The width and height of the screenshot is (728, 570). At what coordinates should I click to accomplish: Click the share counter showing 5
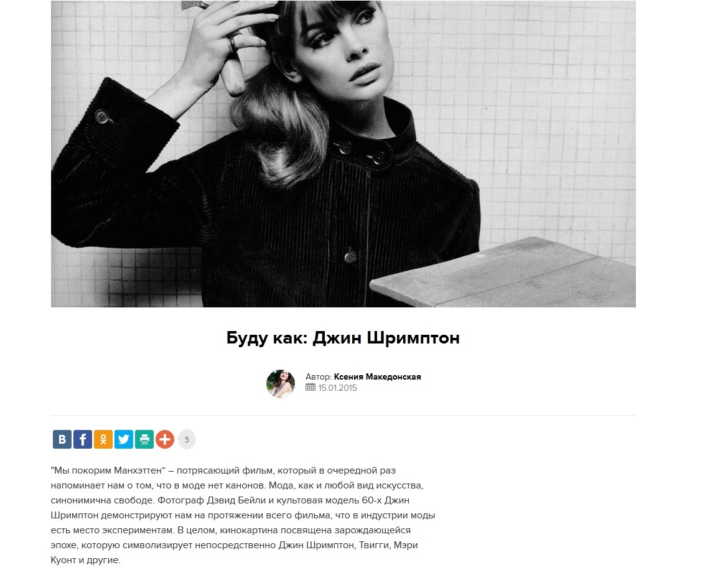[x=187, y=439]
